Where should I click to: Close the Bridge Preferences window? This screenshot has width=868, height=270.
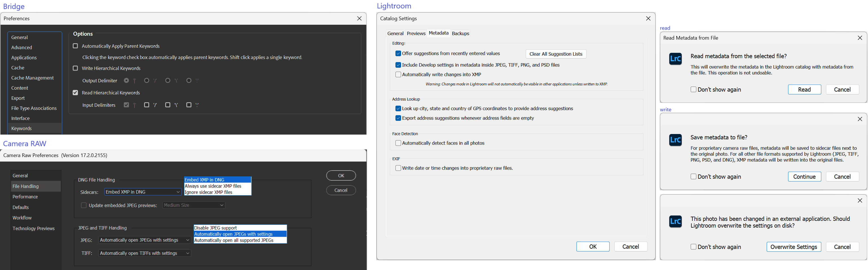(x=359, y=19)
